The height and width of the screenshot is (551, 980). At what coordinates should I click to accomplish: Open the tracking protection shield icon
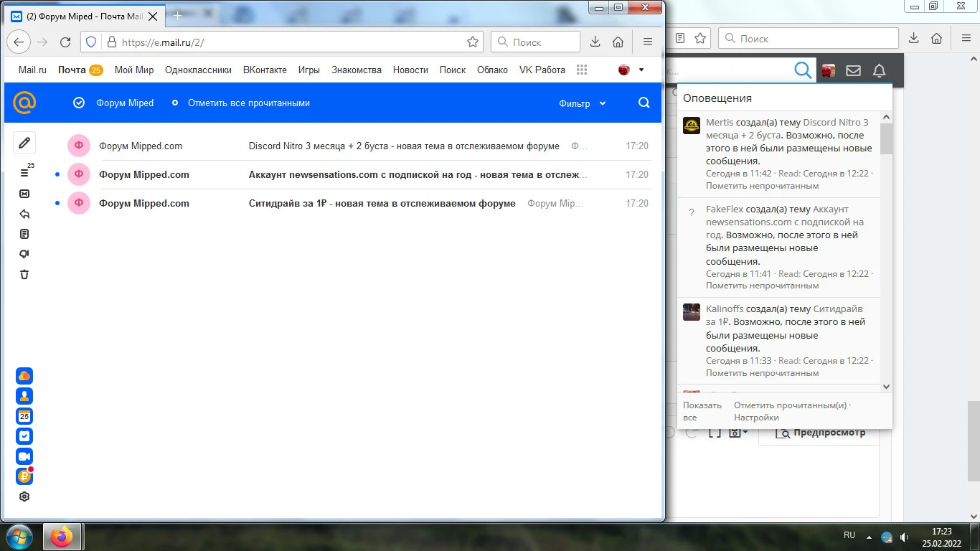(x=91, y=42)
